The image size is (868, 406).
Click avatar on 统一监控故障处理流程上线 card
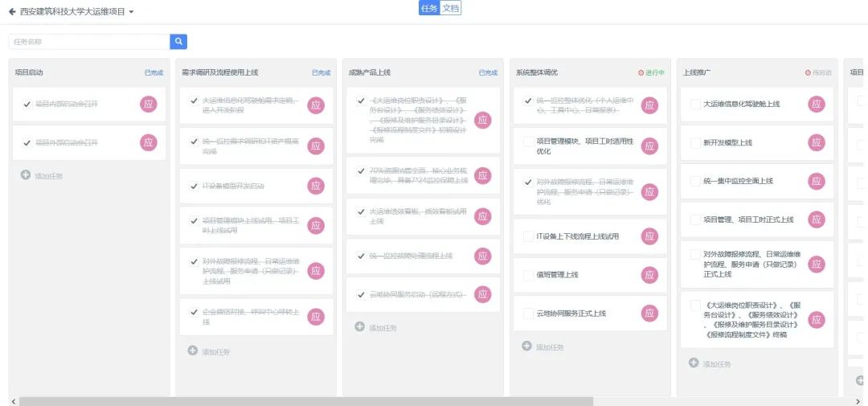pos(483,256)
